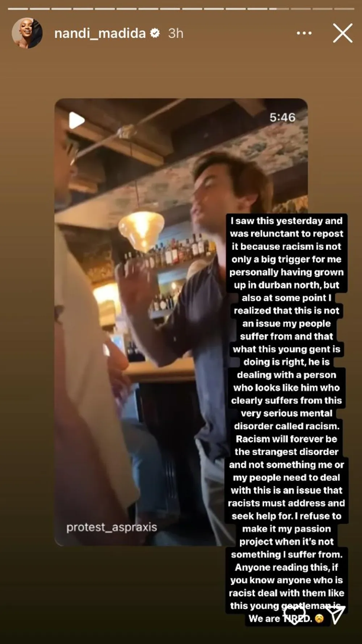Tap the paper plane share icon
The image size is (362, 644).
point(335,615)
